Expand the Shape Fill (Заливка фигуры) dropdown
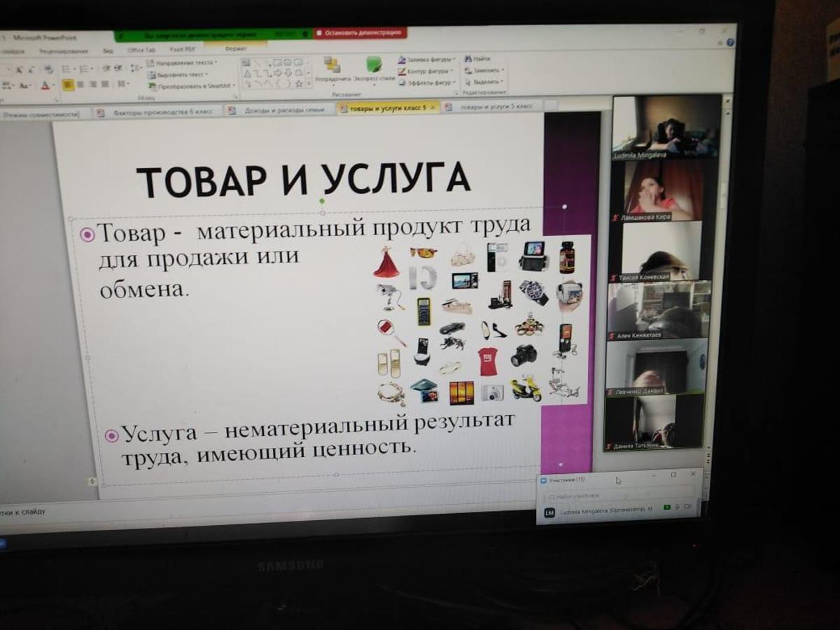The height and width of the screenshot is (630, 840). (x=454, y=59)
